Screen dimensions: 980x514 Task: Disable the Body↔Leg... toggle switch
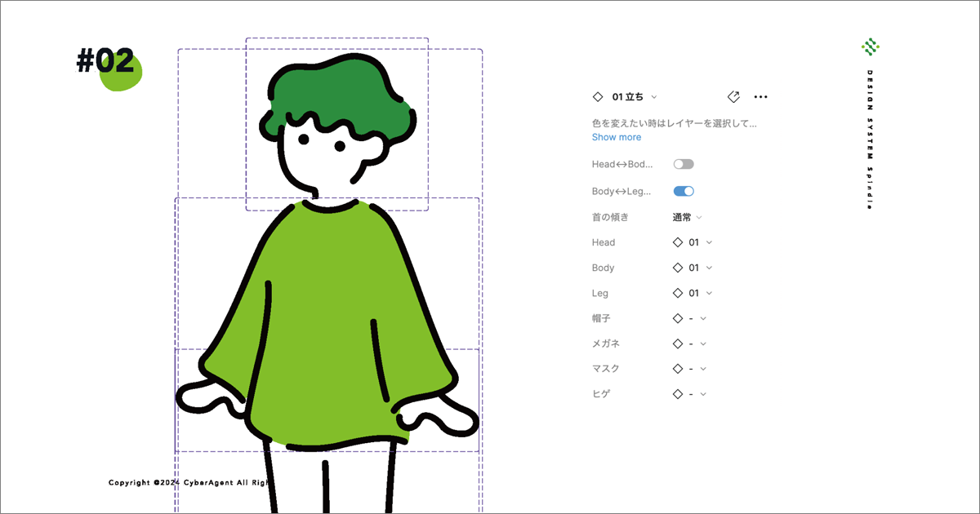684,191
